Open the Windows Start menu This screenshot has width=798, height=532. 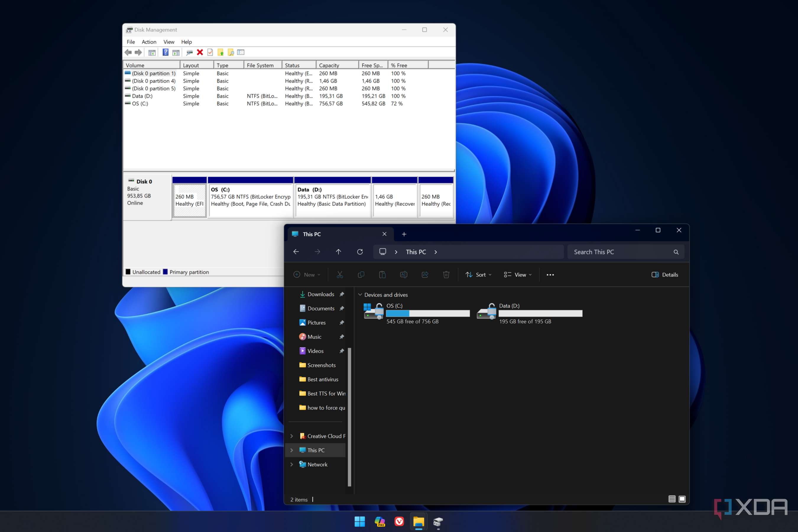[x=359, y=521]
